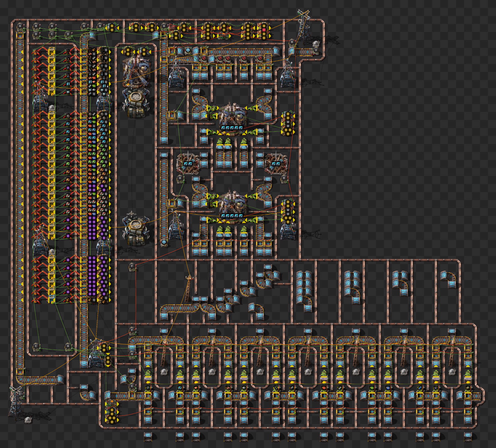This screenshot has width=496, height=448.
Task: Select the large machine above the upper dome machine
Action: click(137, 72)
